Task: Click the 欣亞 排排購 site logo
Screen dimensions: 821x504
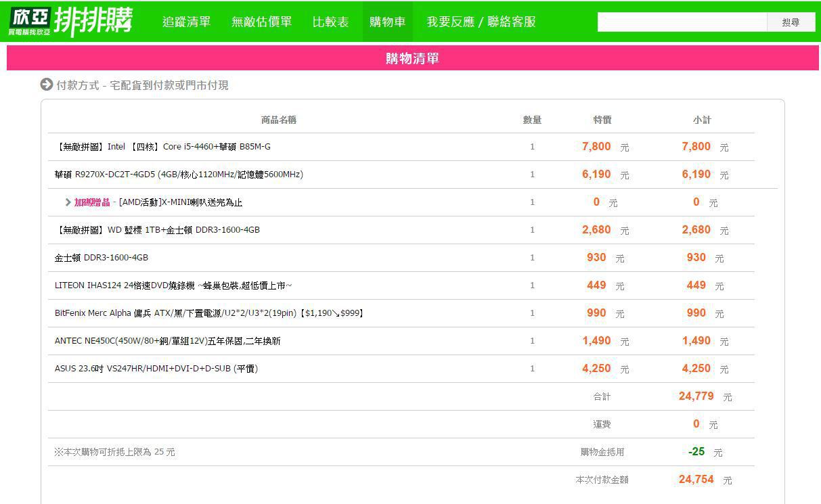Action: pyautogui.click(x=70, y=22)
